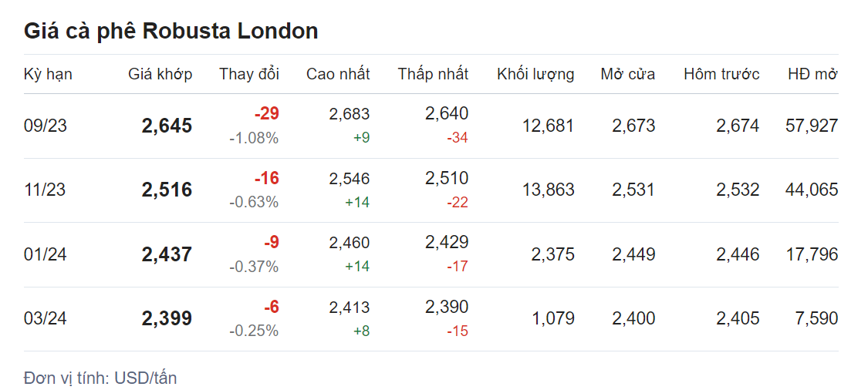Open the 09/23 contract row
Screen dimensions: 868x390
[46, 126]
